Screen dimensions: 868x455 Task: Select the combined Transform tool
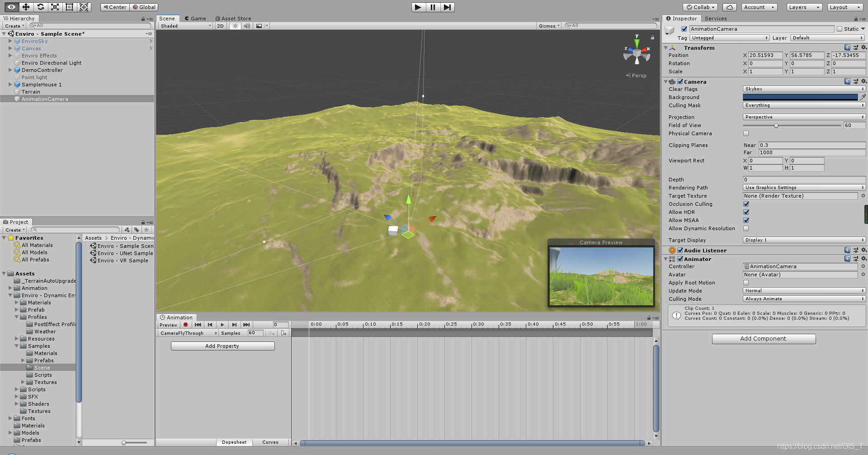84,7
